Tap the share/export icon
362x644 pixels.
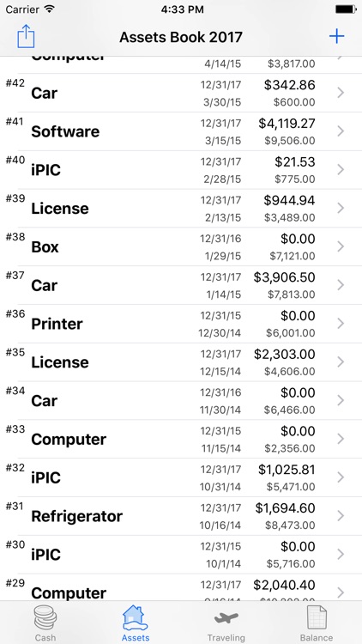pos(26,37)
